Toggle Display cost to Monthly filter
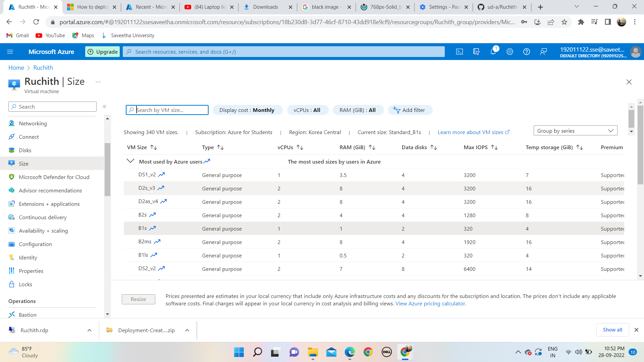The height and width of the screenshot is (362, 644). (247, 110)
